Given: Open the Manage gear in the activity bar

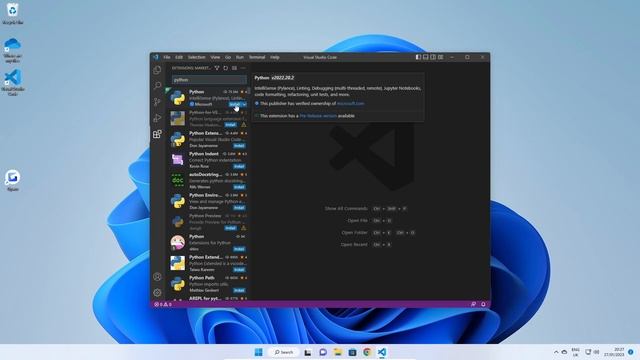Looking at the screenshot, I should point(157,293).
